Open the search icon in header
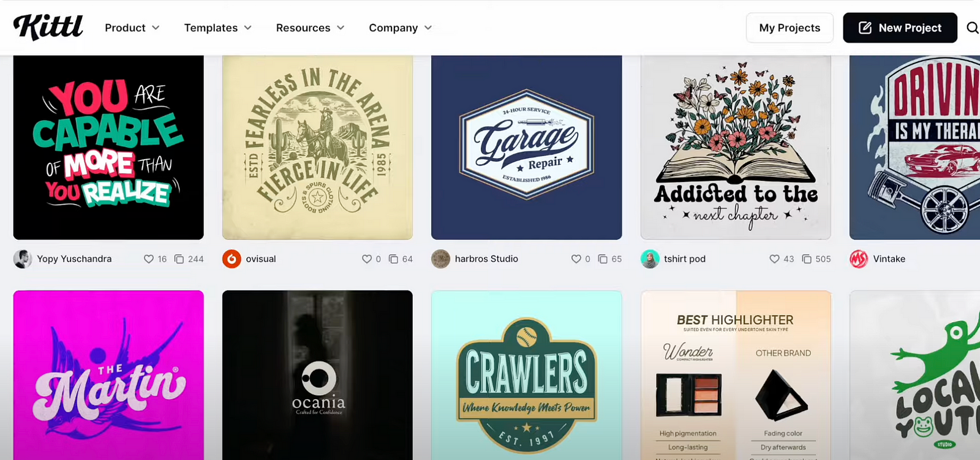This screenshot has height=460, width=980. click(x=972, y=28)
